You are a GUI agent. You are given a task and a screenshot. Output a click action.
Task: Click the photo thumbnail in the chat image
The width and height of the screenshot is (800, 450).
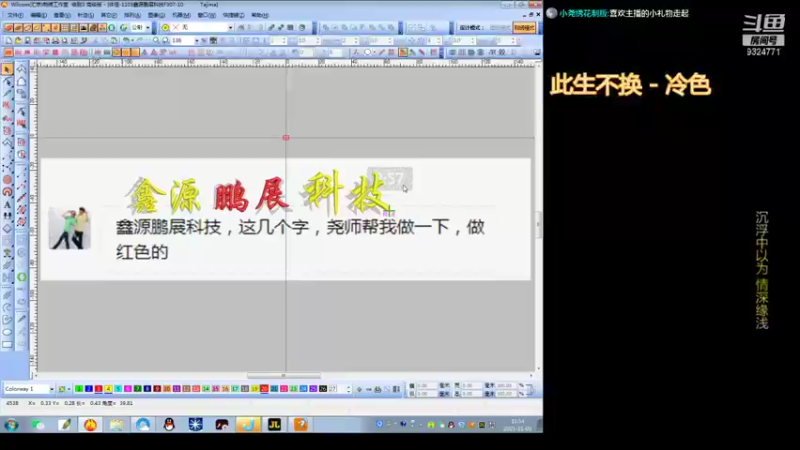tap(70, 228)
